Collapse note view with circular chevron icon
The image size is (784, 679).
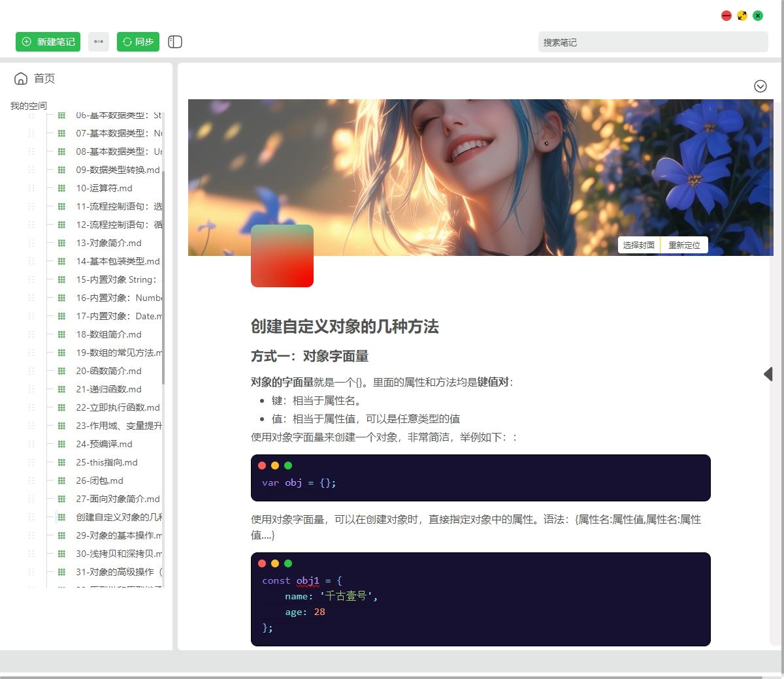760,86
